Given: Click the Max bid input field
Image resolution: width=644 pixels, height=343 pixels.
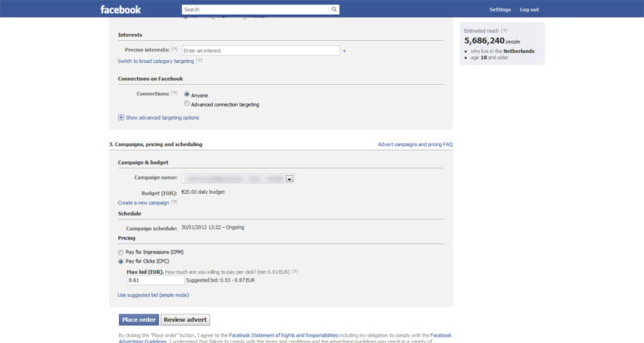Looking at the screenshot, I should pos(155,280).
